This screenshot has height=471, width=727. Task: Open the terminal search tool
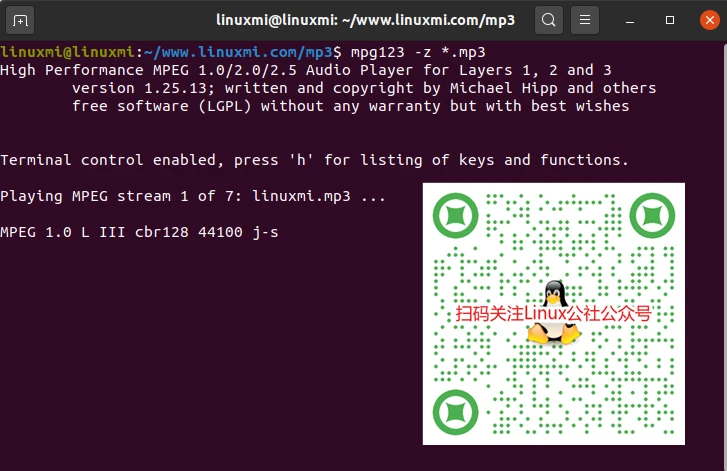(548, 20)
